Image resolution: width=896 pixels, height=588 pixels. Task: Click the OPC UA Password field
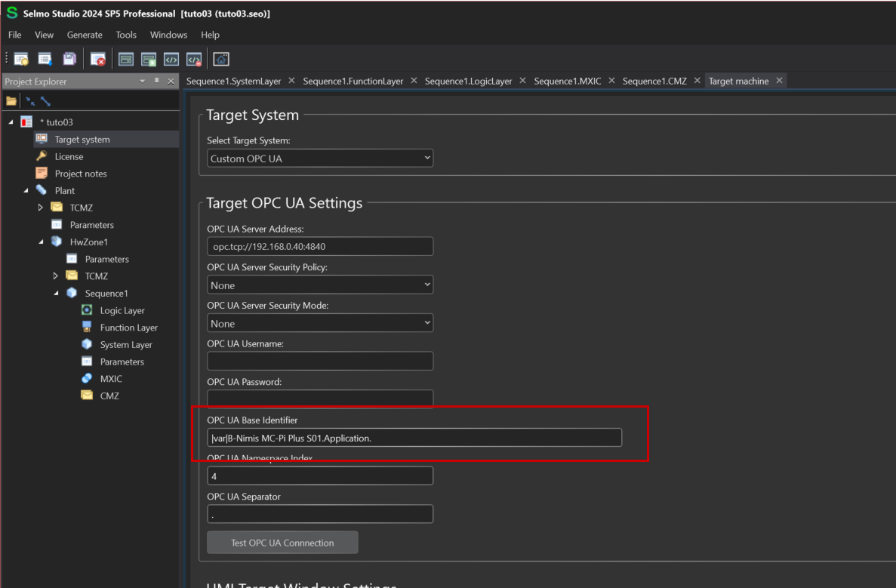coord(320,399)
